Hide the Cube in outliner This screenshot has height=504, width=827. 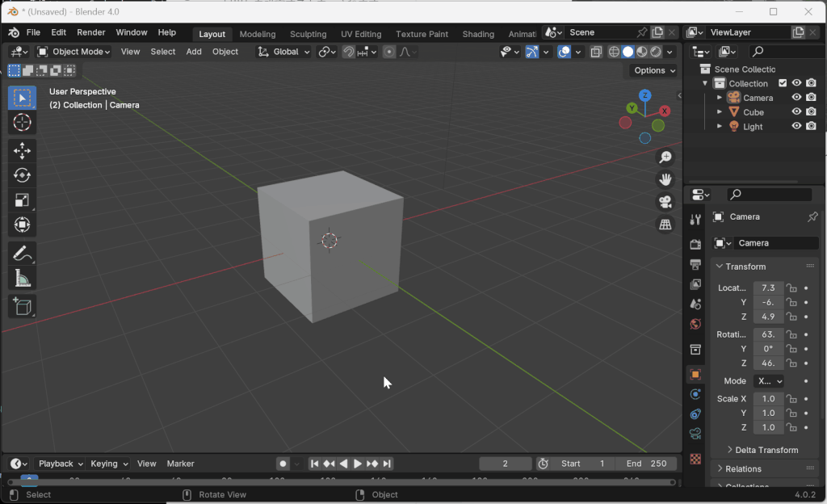tap(796, 112)
